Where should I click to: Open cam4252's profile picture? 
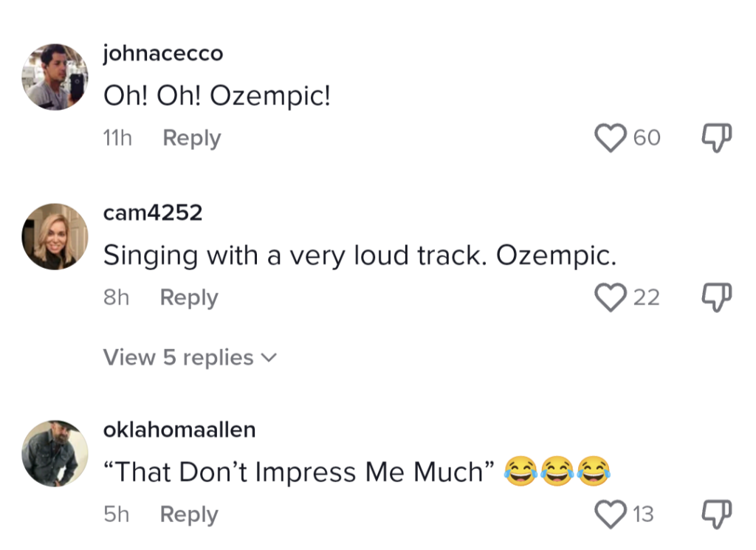(55, 236)
